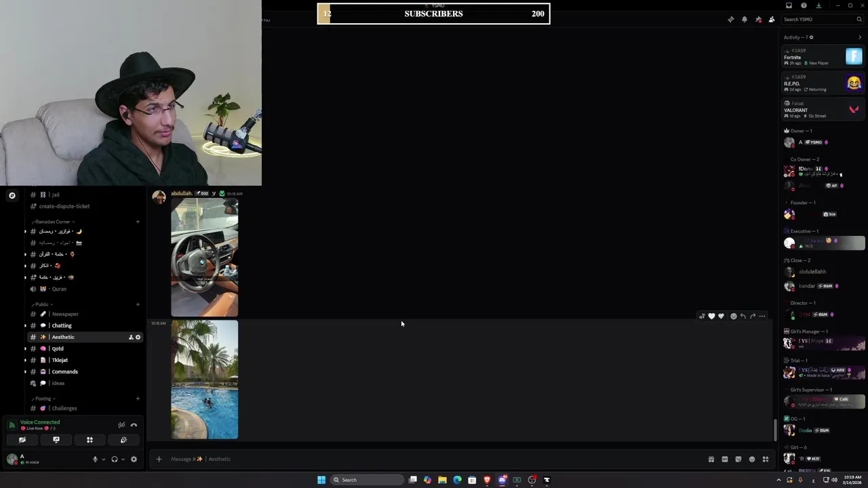Open the Chatting channel
Image resolution: width=868 pixels, height=488 pixels.
84,325
